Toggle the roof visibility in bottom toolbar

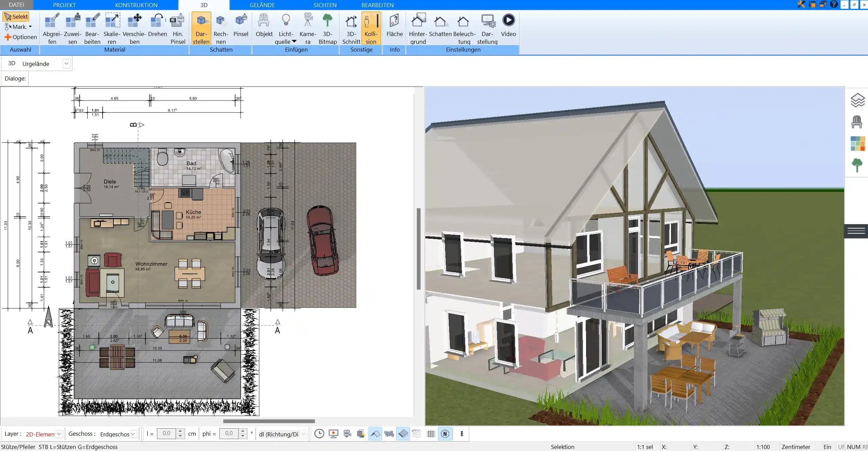[x=375, y=434]
